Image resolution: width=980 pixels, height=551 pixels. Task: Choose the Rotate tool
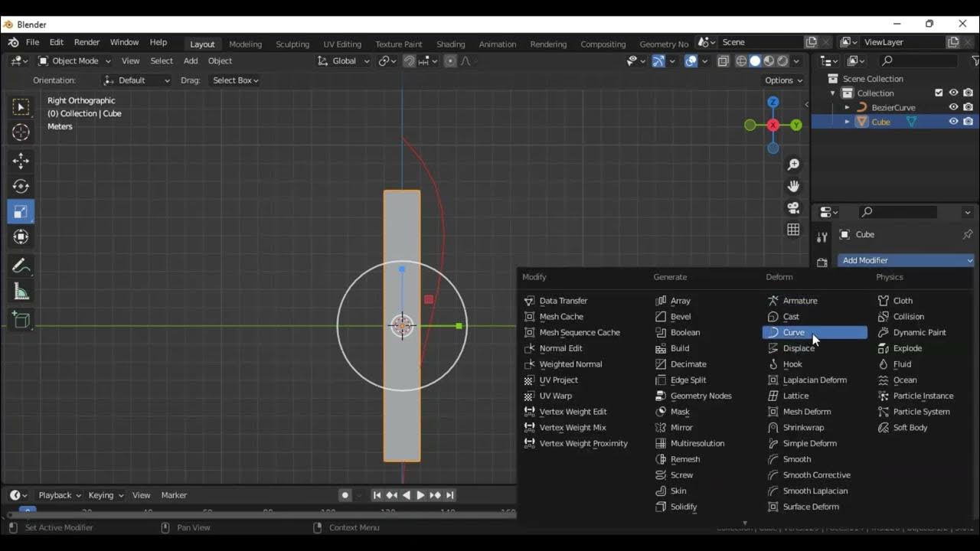(21, 186)
